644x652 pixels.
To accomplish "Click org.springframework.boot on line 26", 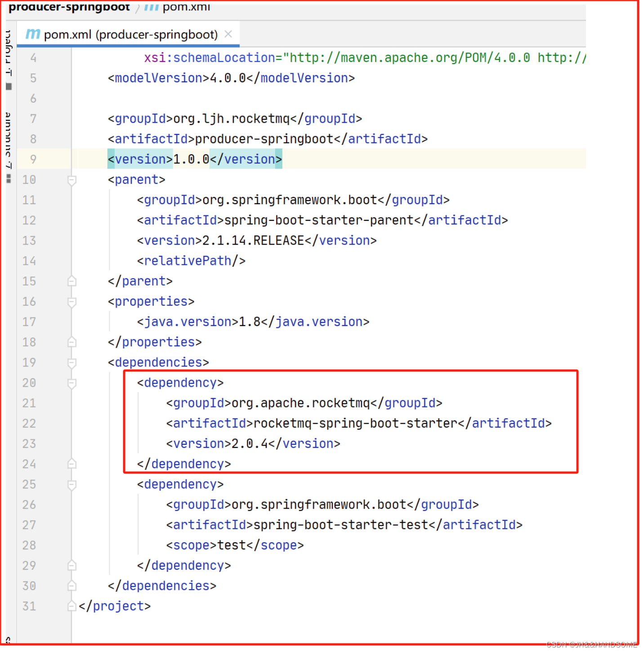I will coord(319,505).
